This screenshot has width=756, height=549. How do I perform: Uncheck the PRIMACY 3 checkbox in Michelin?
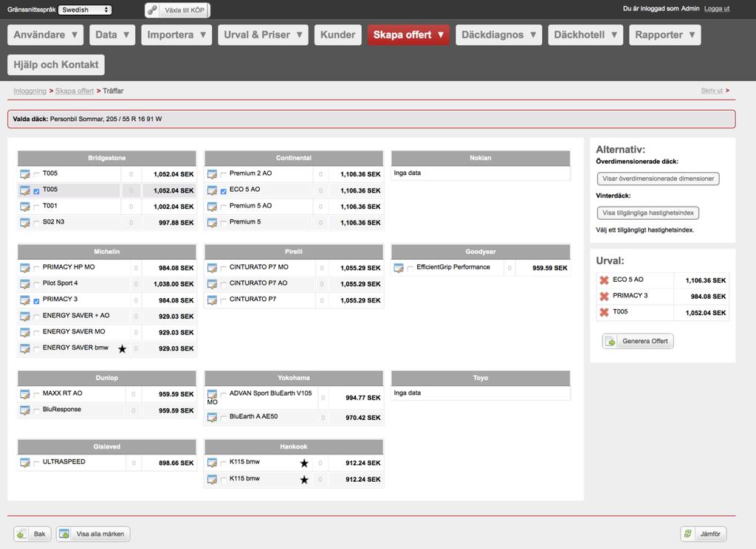point(36,301)
